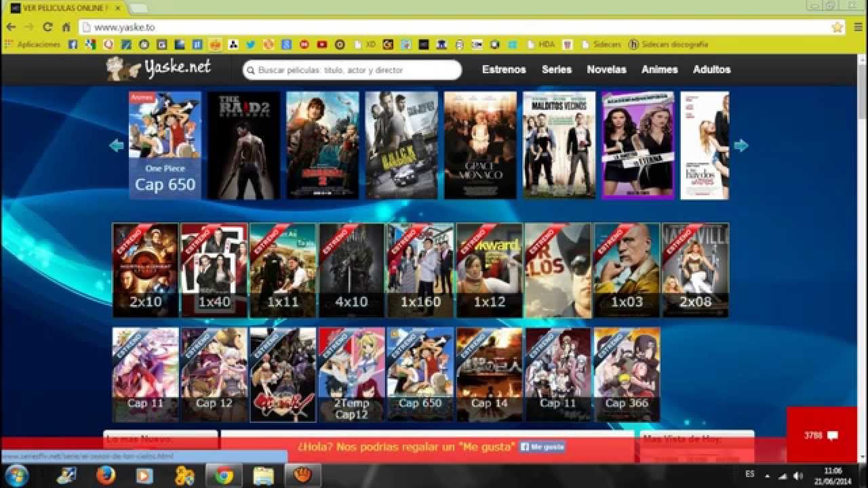868x488 pixels.
Task: Slide the carousel left with arrow
Action: coord(117,145)
